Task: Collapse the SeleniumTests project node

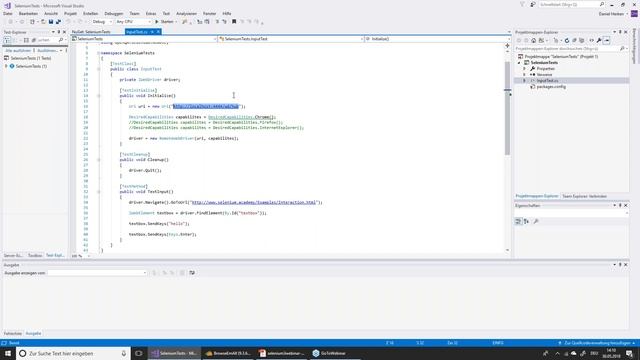Action: (520, 63)
